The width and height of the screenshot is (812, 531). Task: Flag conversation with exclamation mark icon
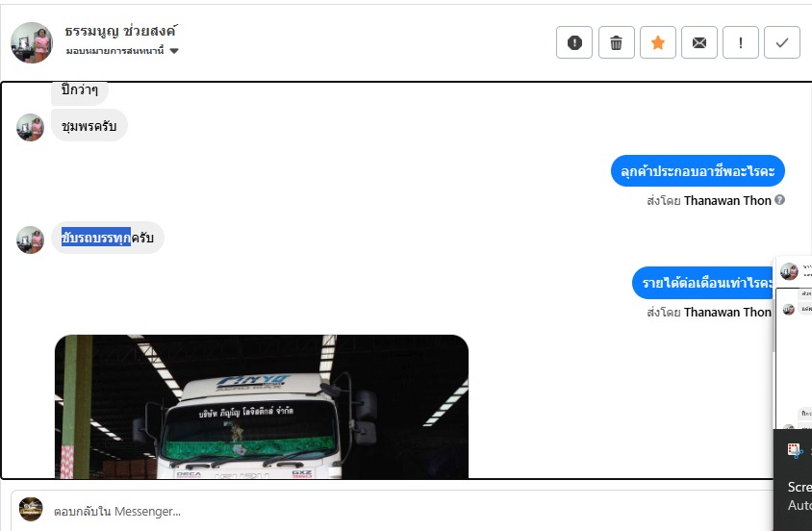pos(741,42)
